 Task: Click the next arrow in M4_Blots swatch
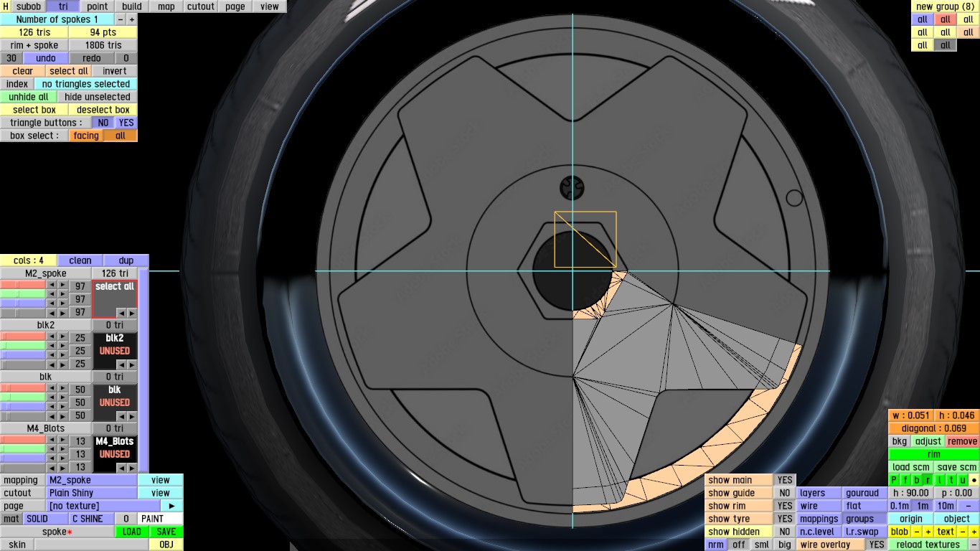pyautogui.click(x=131, y=468)
